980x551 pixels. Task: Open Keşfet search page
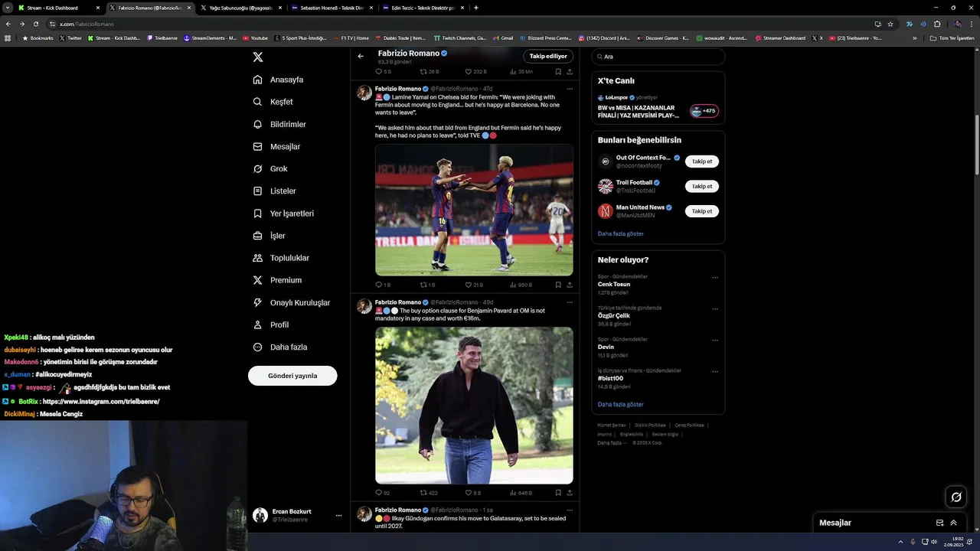[x=273, y=102]
